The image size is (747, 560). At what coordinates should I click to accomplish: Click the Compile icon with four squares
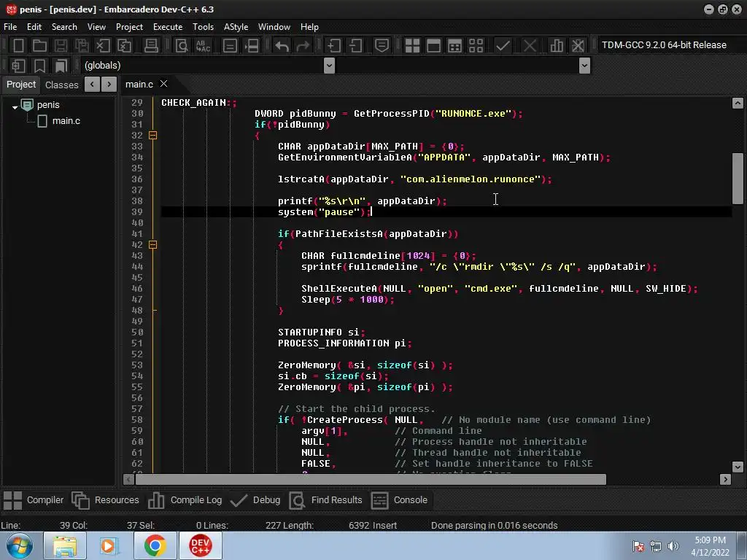click(x=413, y=46)
